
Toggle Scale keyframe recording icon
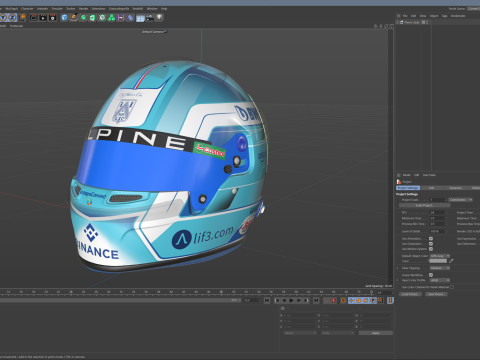358,300
